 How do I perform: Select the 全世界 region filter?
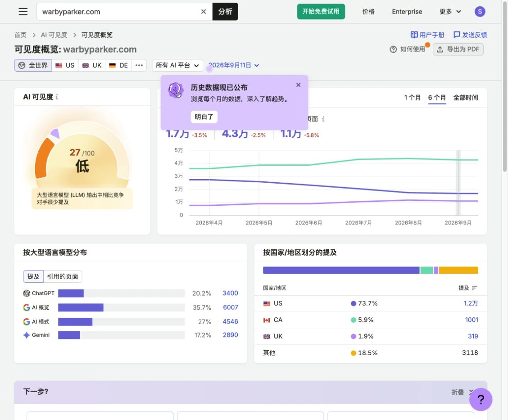coord(33,65)
